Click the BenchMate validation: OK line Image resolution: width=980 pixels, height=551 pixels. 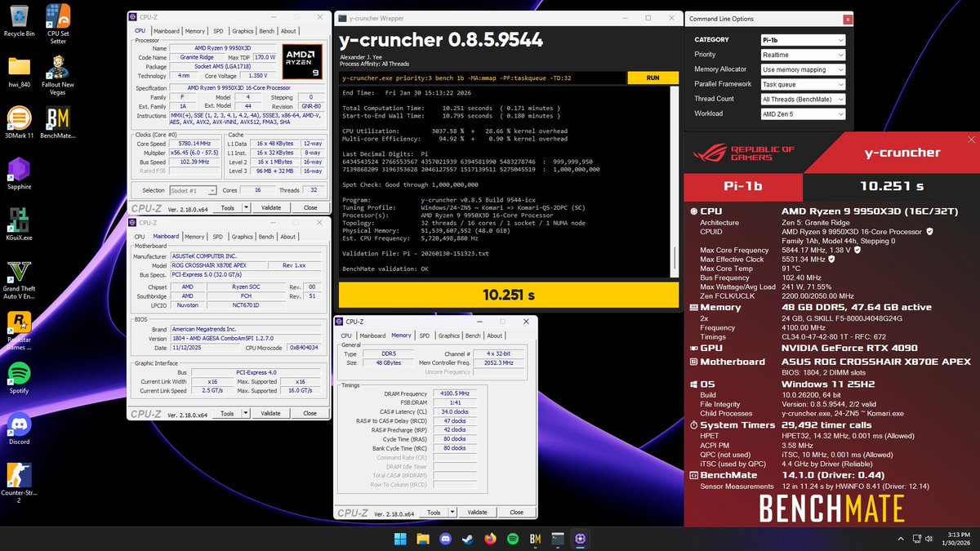[385, 269]
